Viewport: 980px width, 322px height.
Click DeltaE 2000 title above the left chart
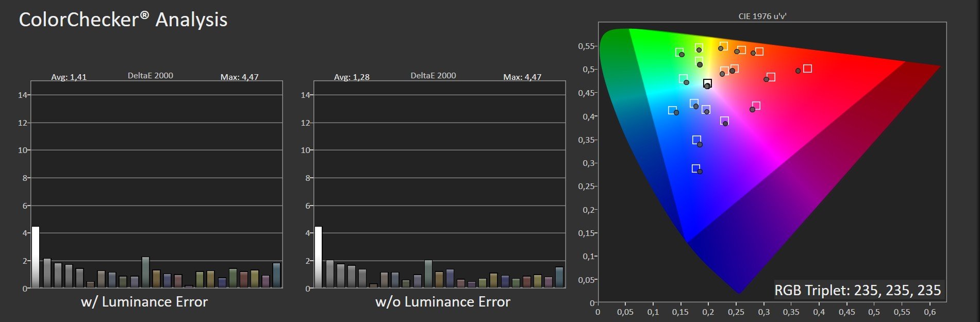pos(151,76)
